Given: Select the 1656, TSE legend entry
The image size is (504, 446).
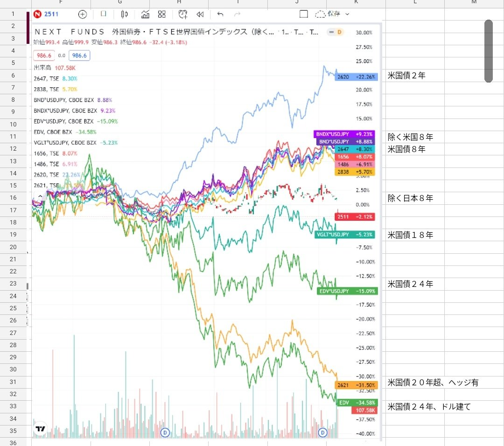Looking at the screenshot, I should coord(55,153).
